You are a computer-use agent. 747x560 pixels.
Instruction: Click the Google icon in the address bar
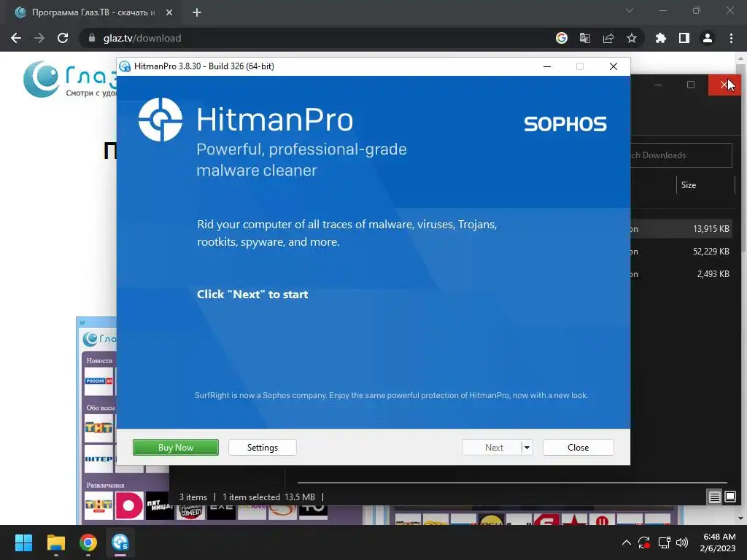click(562, 38)
